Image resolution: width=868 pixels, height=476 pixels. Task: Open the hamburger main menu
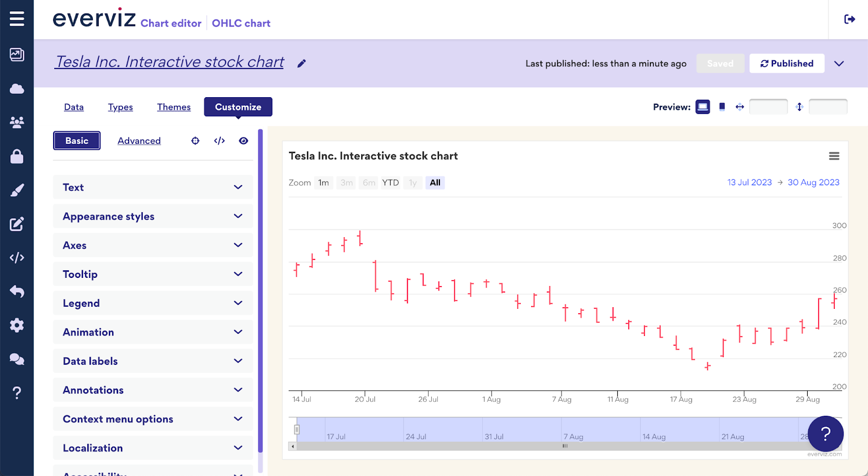pyautogui.click(x=17, y=19)
